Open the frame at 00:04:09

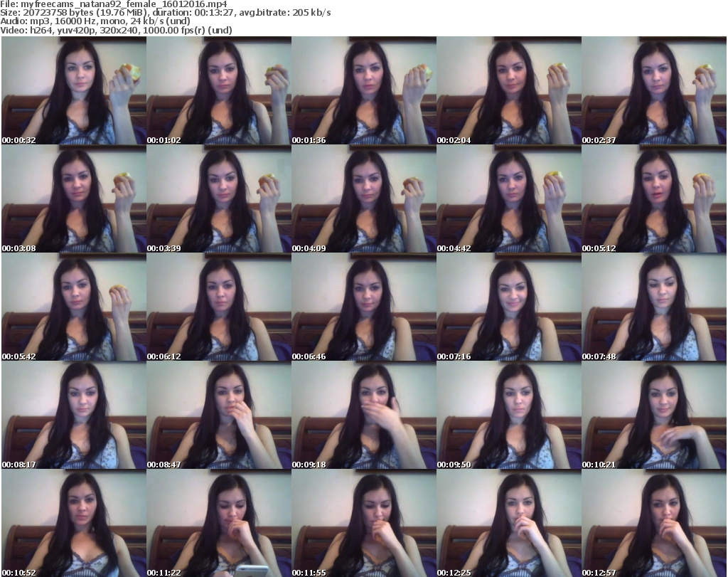click(x=364, y=198)
